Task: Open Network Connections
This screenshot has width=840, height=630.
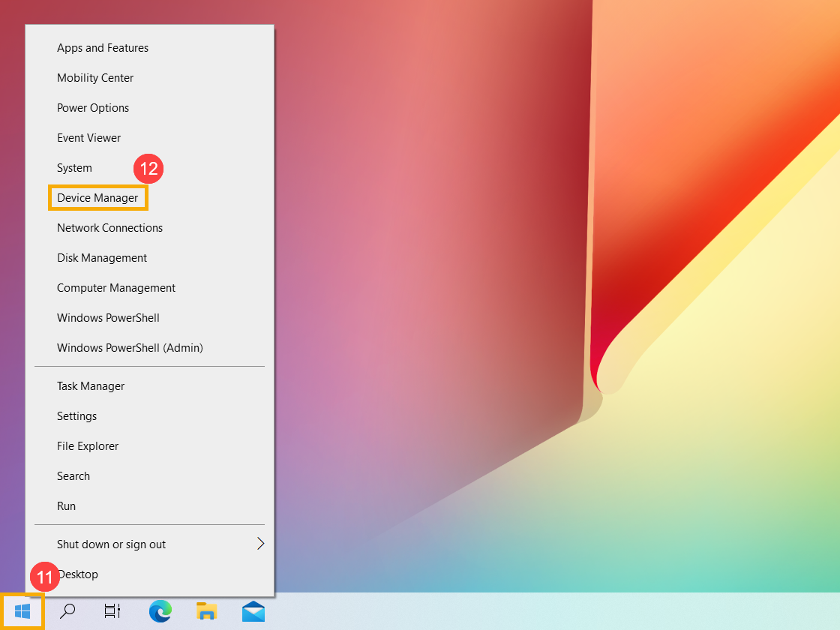Action: [109, 227]
